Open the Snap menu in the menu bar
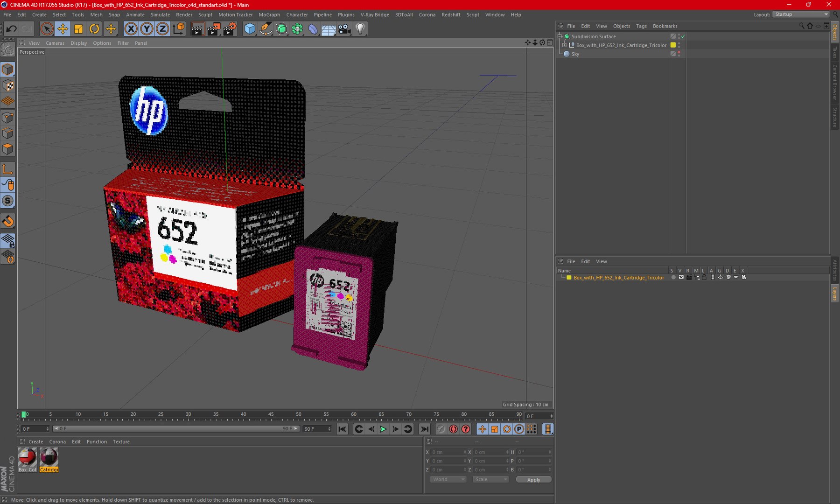 click(x=114, y=14)
